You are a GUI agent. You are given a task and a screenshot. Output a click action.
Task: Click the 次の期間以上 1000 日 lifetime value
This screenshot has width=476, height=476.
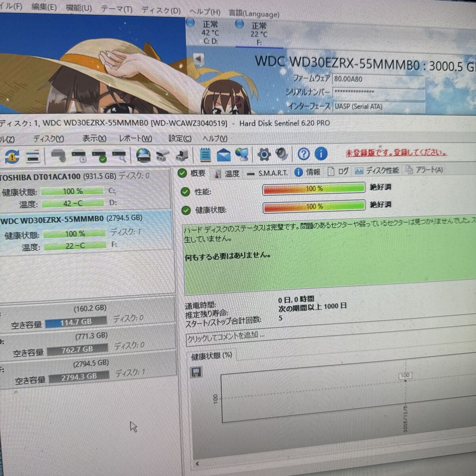pos(313,307)
